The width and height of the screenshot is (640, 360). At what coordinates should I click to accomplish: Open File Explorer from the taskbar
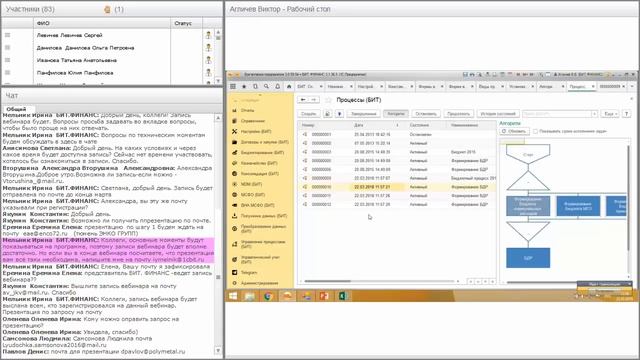[x=250, y=296]
